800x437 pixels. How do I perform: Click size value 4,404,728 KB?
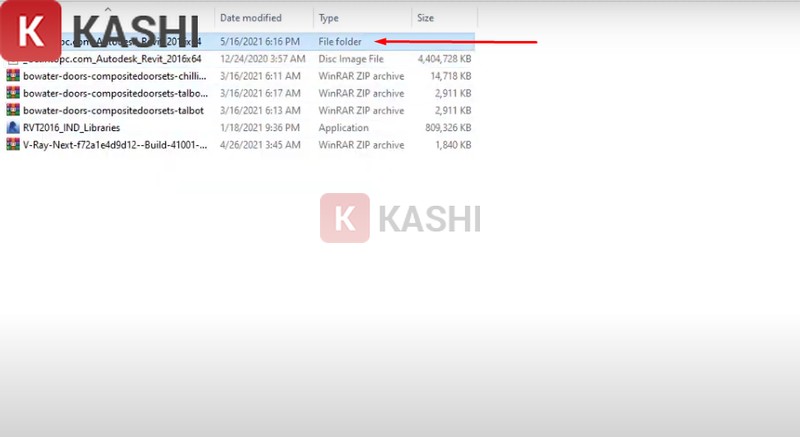pos(444,59)
